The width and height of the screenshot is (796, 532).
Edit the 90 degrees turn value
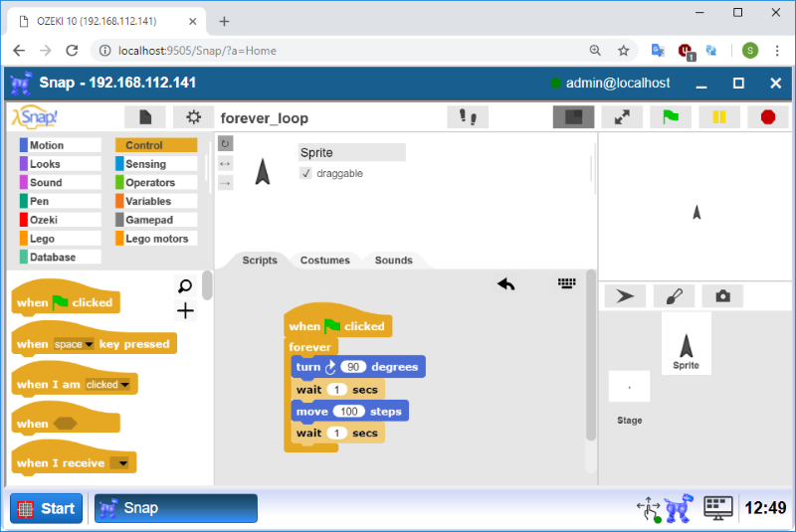(x=353, y=367)
